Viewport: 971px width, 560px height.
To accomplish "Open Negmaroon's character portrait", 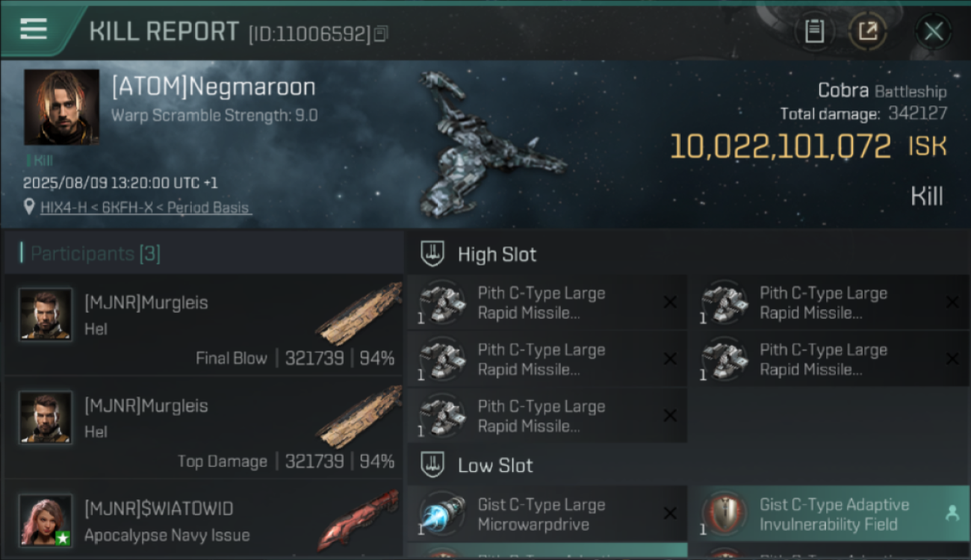I will coord(61,107).
